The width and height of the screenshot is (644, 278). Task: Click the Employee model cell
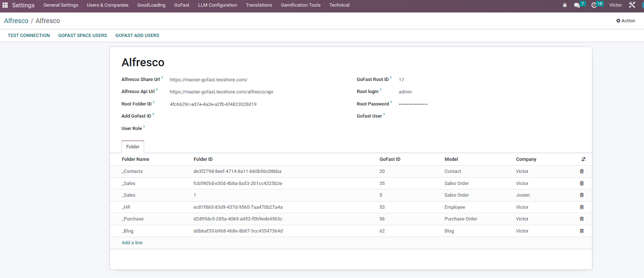click(x=455, y=207)
